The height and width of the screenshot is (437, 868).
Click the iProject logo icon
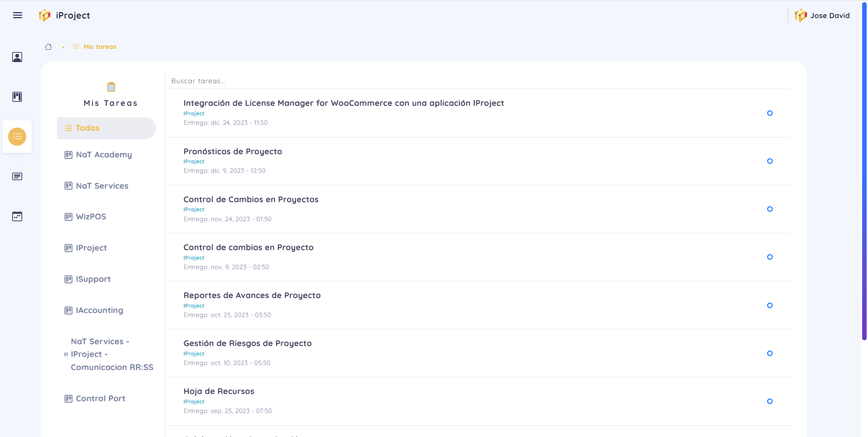point(45,15)
